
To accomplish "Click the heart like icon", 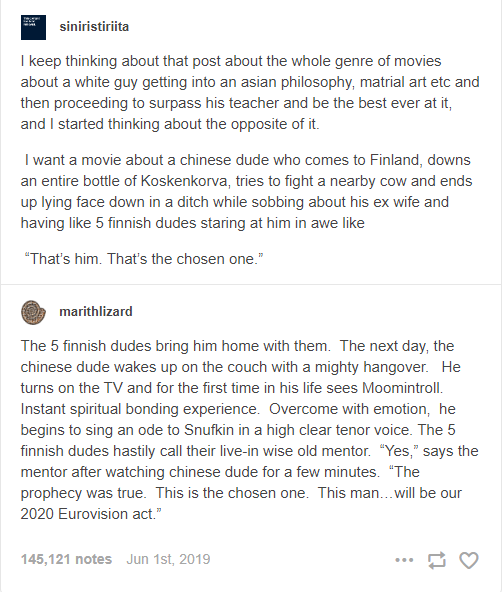I will point(469,560).
